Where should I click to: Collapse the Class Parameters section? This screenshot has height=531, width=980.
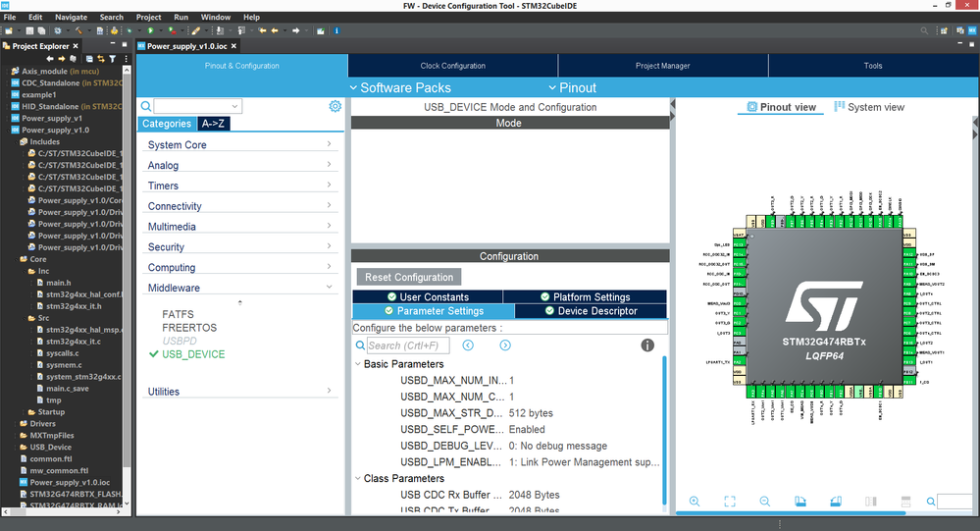357,478
